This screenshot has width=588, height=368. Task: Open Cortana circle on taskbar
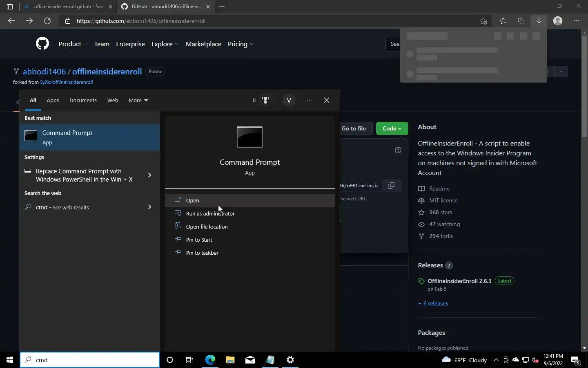tap(170, 360)
